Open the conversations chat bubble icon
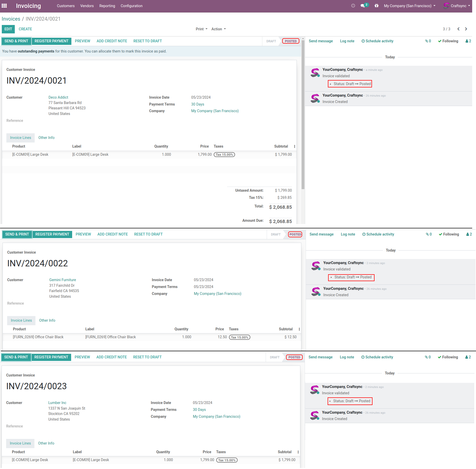Image resolution: width=476 pixels, height=469 pixels. pyautogui.click(x=363, y=6)
